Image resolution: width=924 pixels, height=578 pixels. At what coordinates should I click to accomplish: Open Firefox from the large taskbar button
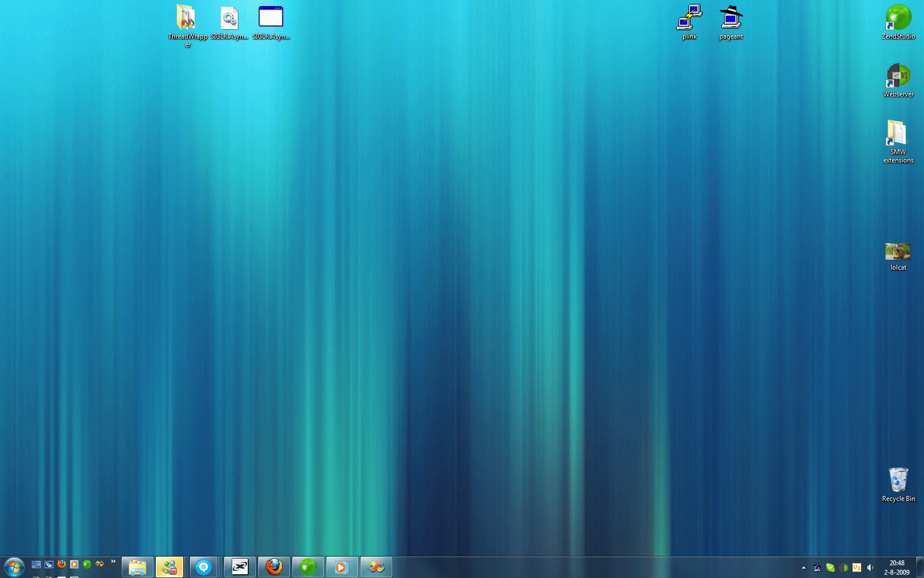[x=274, y=567]
